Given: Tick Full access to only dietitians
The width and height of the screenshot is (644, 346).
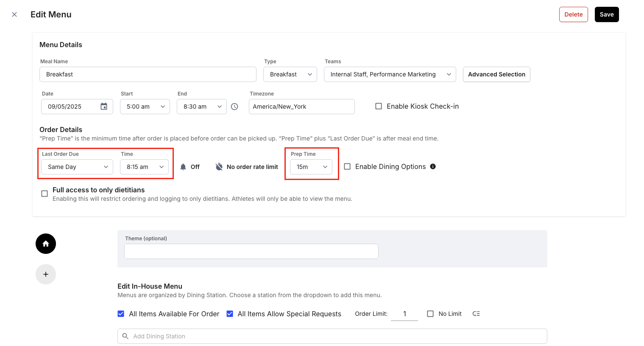Looking at the screenshot, I should pyautogui.click(x=45, y=194).
